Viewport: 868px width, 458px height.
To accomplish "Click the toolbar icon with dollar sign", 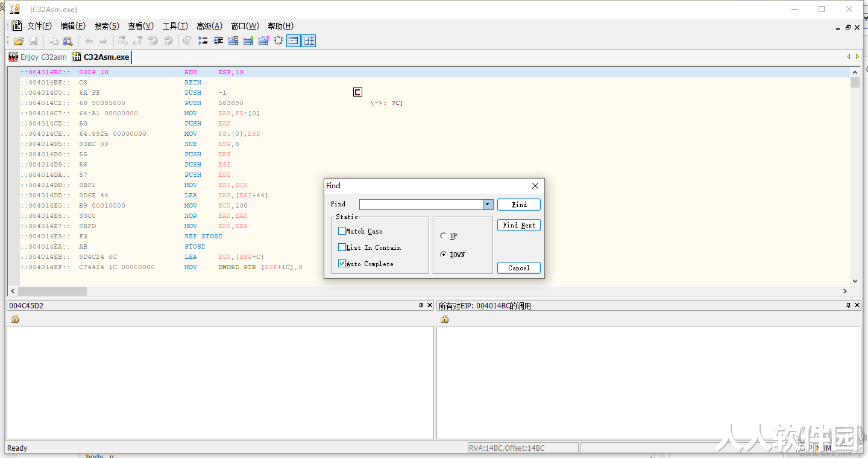I will click(263, 41).
